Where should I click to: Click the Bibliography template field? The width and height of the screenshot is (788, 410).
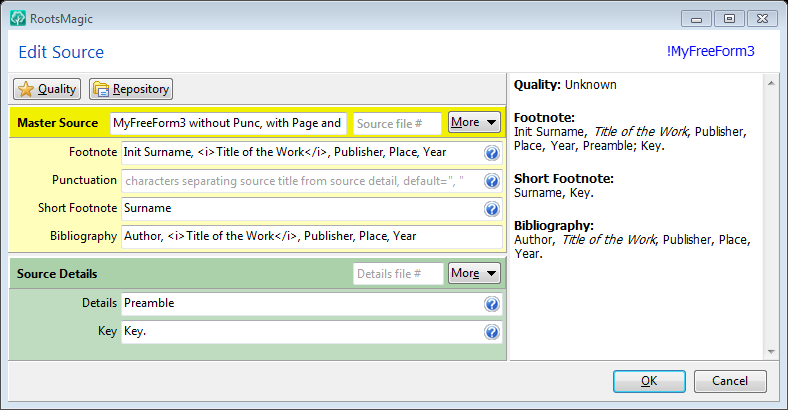(312, 237)
